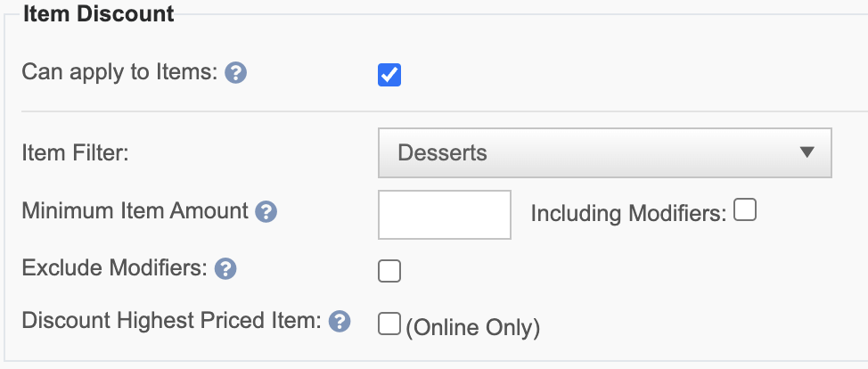Click the selected Desserts value text
Screen dimensions: 868x369
[x=442, y=152]
